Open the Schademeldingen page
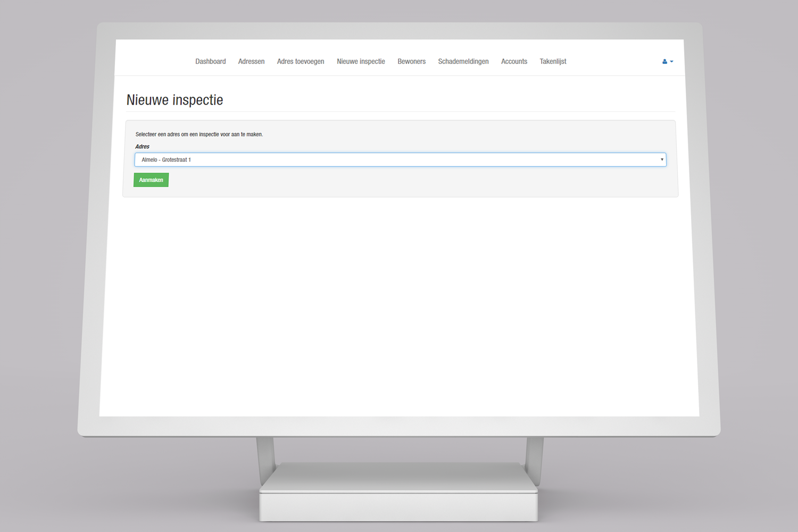798x532 pixels. (463, 62)
